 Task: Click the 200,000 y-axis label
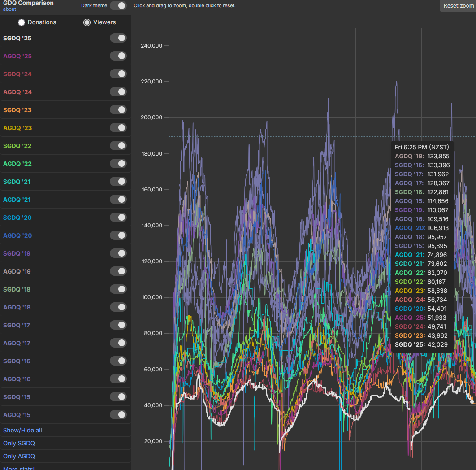(151, 117)
